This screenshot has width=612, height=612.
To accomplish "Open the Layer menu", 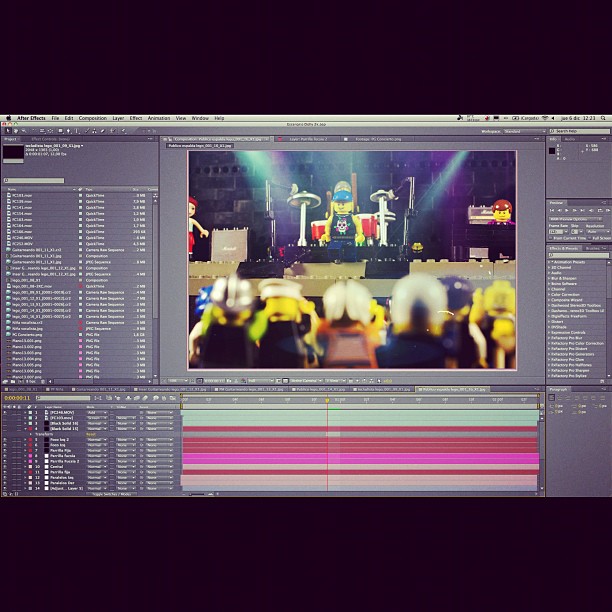I will [118, 118].
